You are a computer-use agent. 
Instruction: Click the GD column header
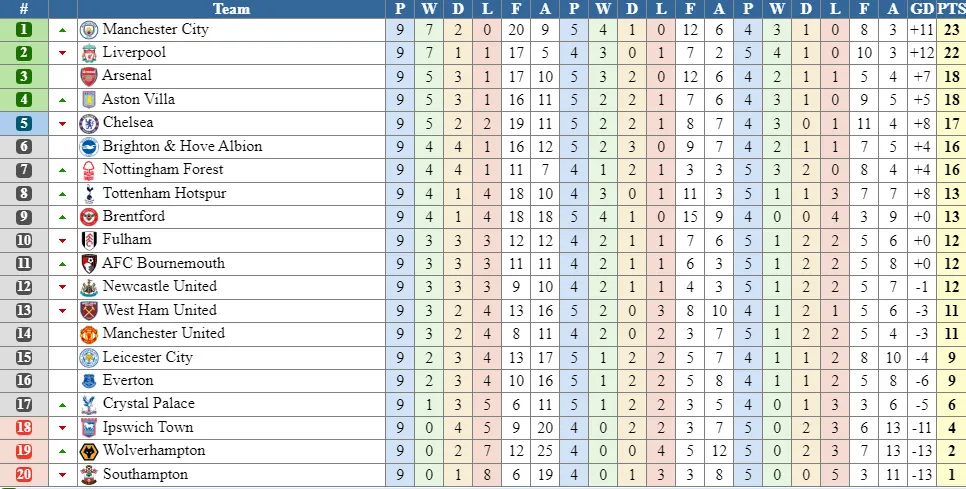click(x=922, y=9)
